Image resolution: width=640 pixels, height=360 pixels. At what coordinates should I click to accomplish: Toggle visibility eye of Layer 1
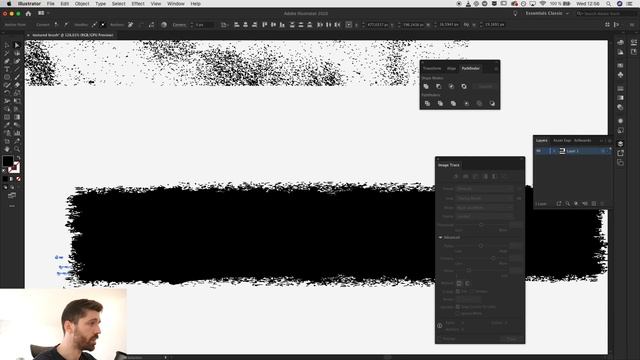[x=538, y=151]
